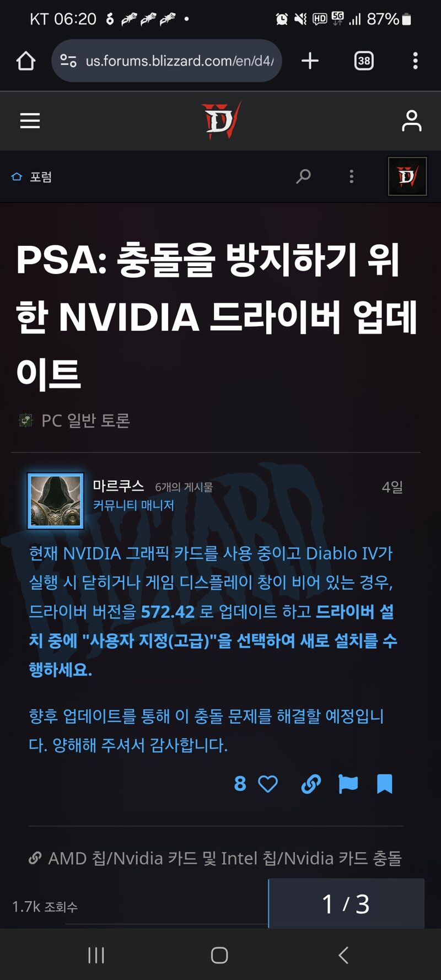This screenshot has width=441, height=980.
Task: View 마르쿠스 avatar profile
Action: pos(56,501)
